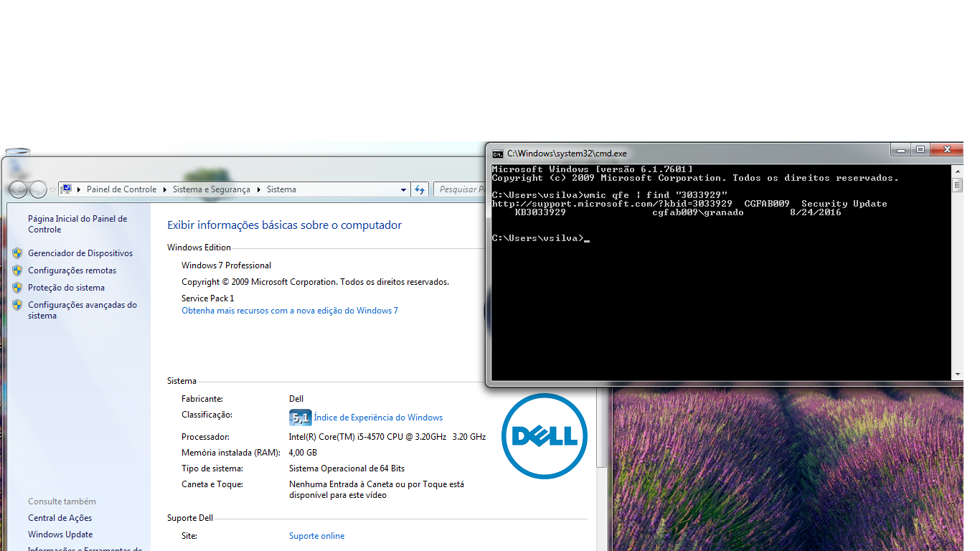Expand the address bar history dropdown arrow

(403, 190)
